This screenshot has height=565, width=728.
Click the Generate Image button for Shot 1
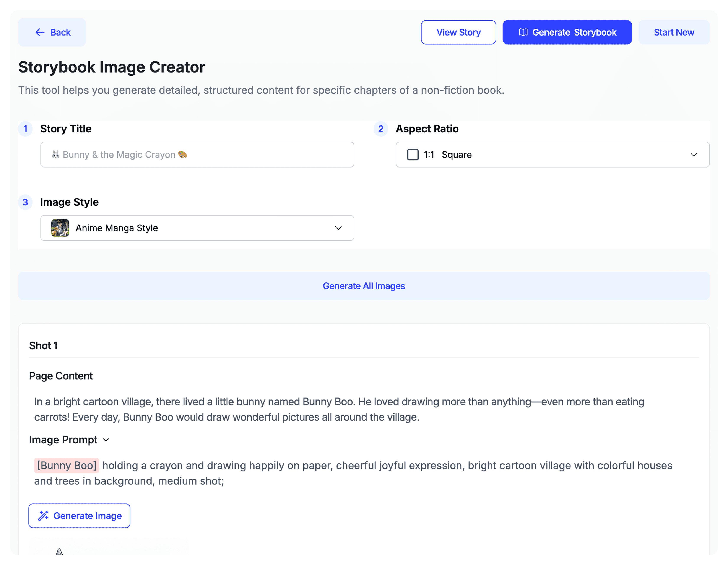[79, 516]
